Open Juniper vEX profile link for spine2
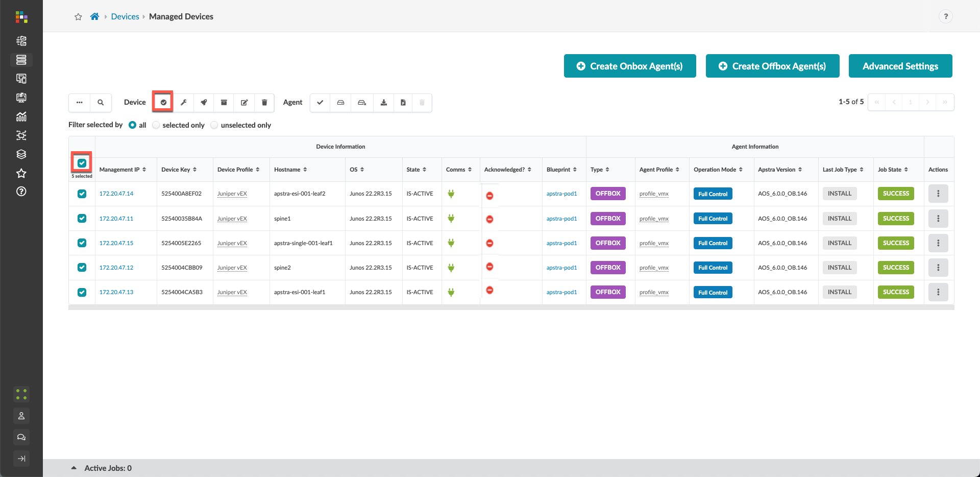This screenshot has width=980, height=477. (x=232, y=268)
